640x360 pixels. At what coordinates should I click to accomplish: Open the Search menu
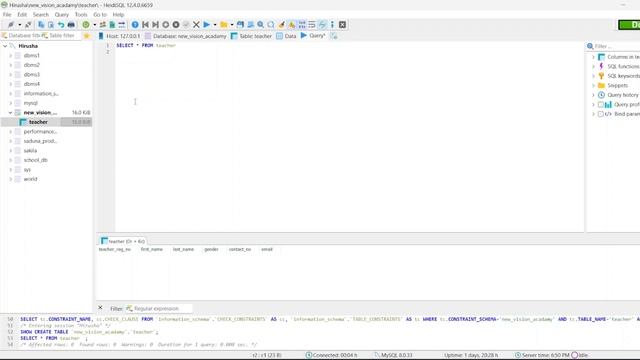(41, 15)
